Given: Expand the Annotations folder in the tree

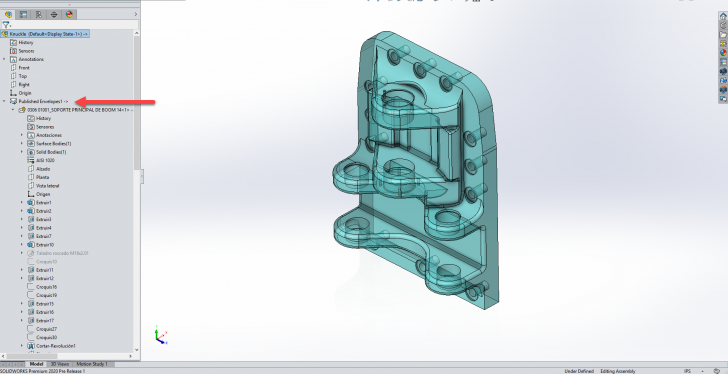Looking at the screenshot, I should pyautogui.click(x=5, y=59).
